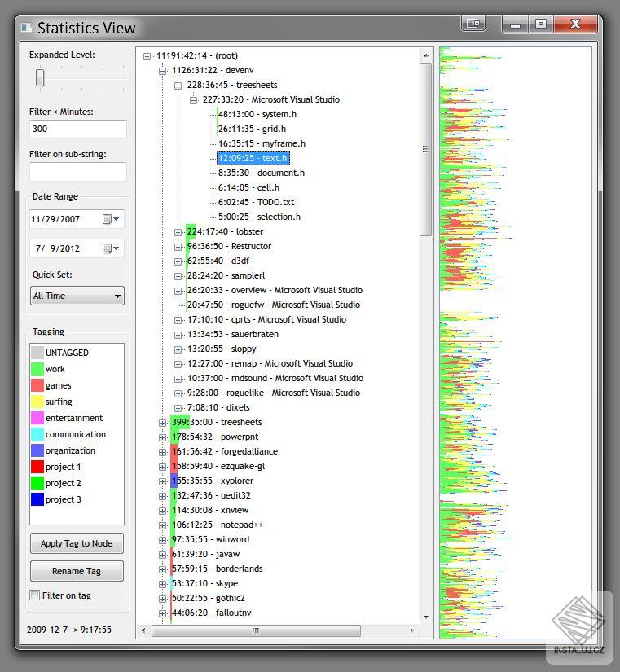Select the roguefw - Microsoft Visual Studio entry

274,305
